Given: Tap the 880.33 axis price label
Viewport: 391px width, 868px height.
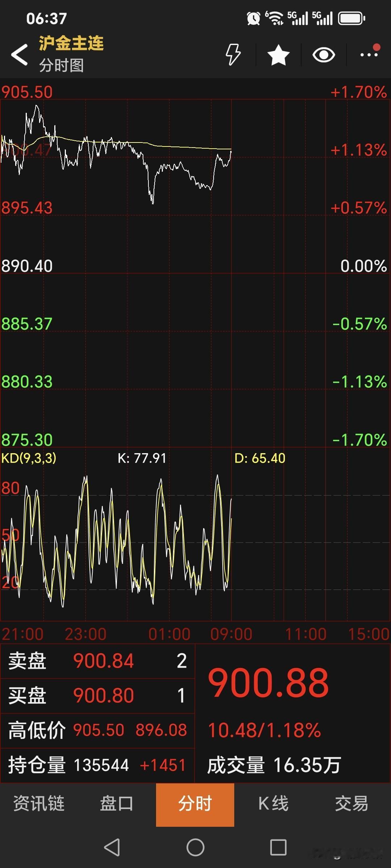Looking at the screenshot, I should coord(27,382).
